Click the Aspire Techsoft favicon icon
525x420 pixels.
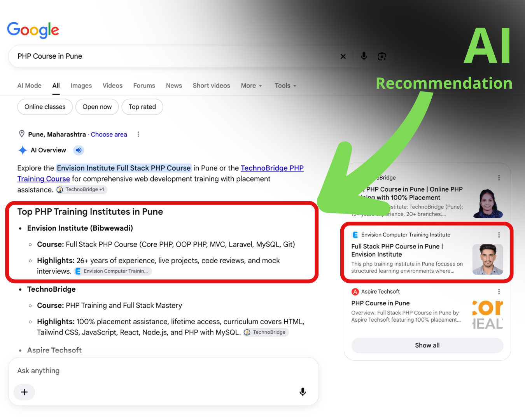(355, 292)
